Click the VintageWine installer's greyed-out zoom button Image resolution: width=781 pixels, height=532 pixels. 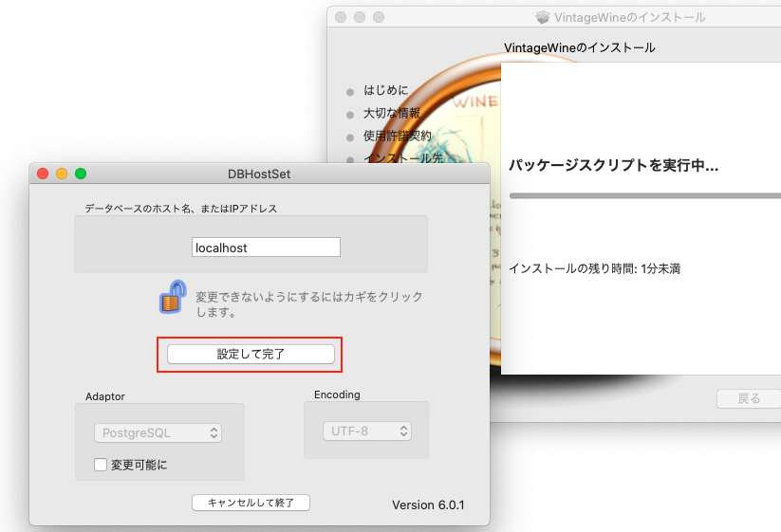coord(379,17)
